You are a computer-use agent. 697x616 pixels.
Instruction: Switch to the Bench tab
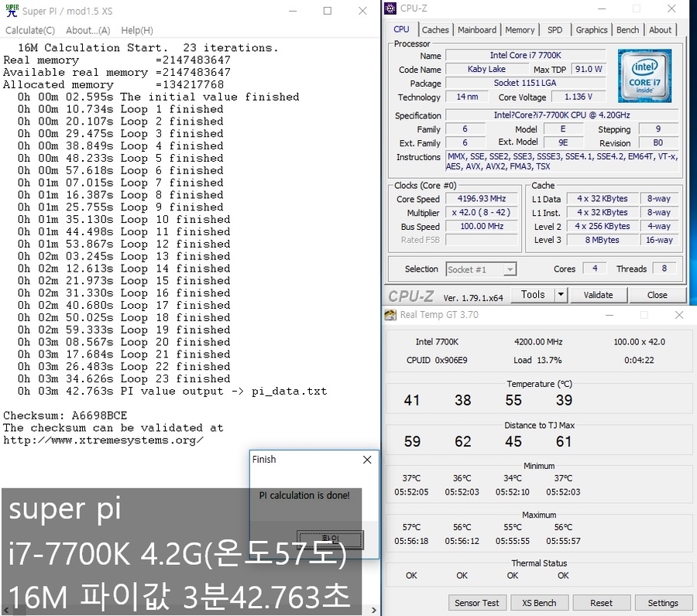(x=627, y=29)
